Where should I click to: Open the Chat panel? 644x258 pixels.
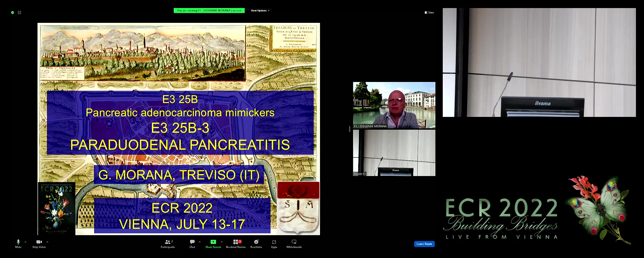click(x=192, y=244)
